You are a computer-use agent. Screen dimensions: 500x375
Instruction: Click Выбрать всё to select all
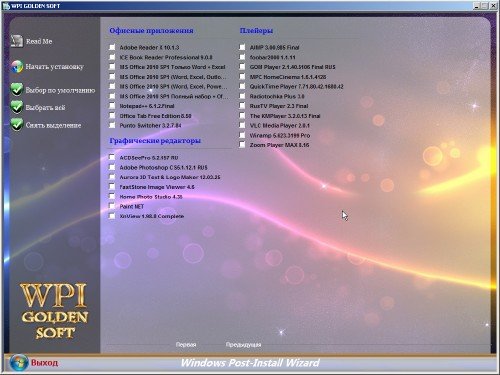click(45, 108)
